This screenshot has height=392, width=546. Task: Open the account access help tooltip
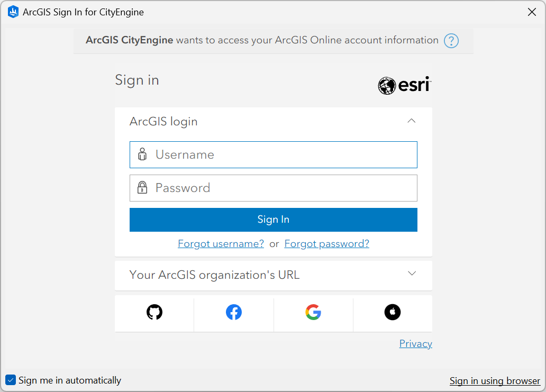pos(451,41)
